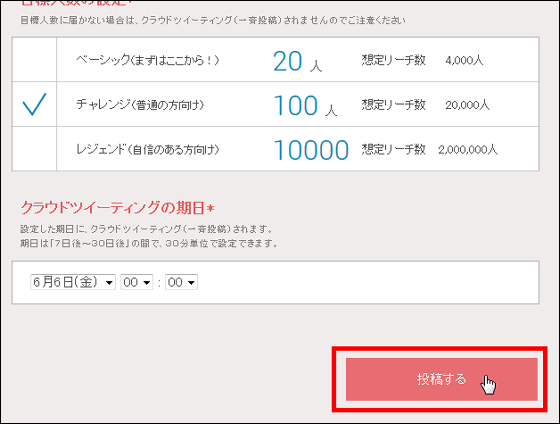Click the ベーシック(まずはここから!) label
This screenshot has width=560, height=424.
(148, 60)
